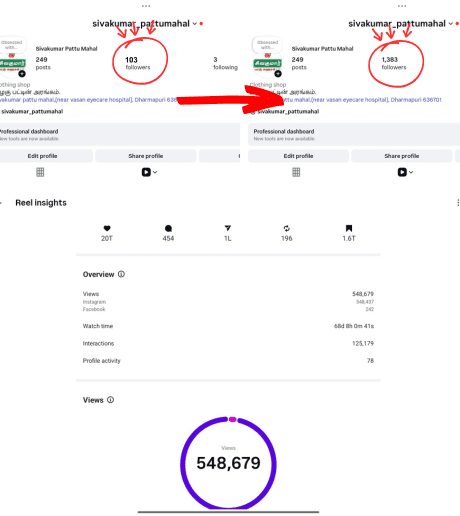The height and width of the screenshot is (516, 460).
Task: Open Professional dashboard in 1,383-followers profile
Action: 354,134
